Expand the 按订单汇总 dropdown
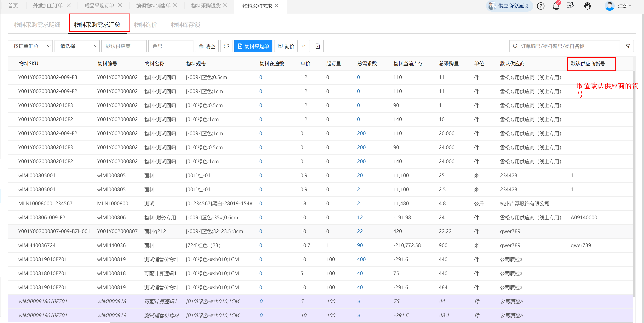This screenshot has height=323, width=644. pyautogui.click(x=30, y=46)
